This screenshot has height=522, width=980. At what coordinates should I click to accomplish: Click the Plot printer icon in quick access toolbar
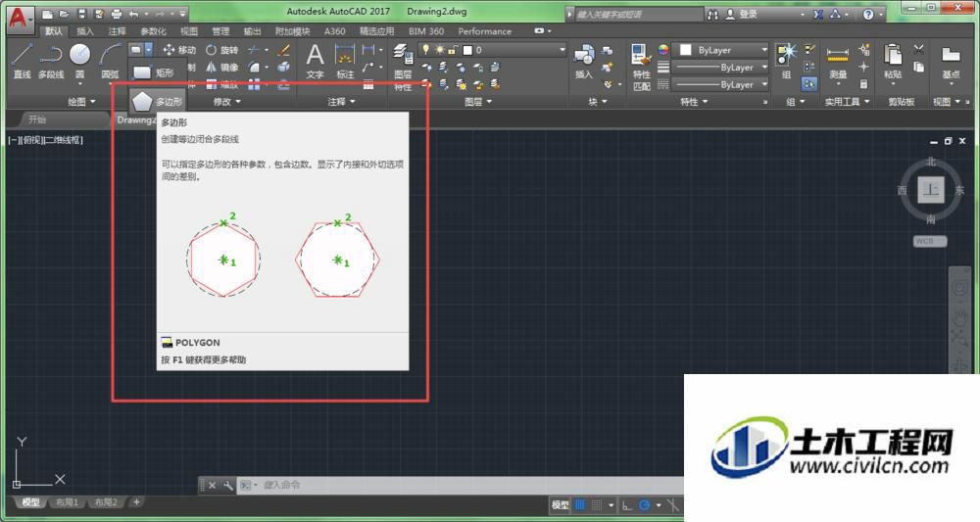117,13
